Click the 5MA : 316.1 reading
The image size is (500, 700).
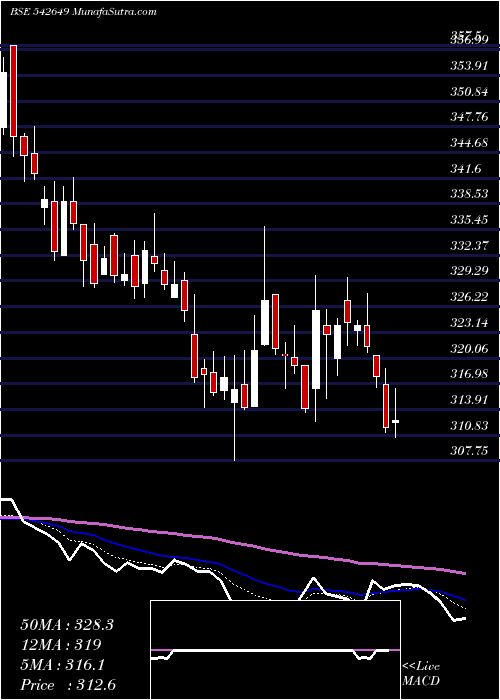62,665
